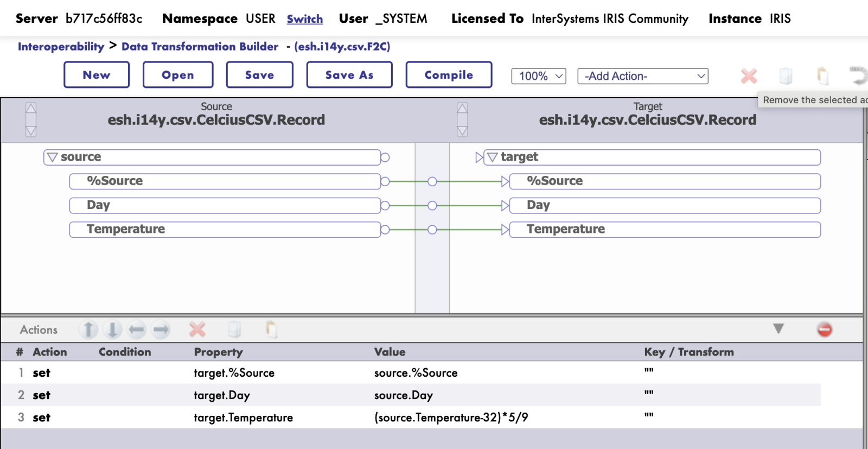
Task: Select the target Temperature property
Action: coord(665,230)
